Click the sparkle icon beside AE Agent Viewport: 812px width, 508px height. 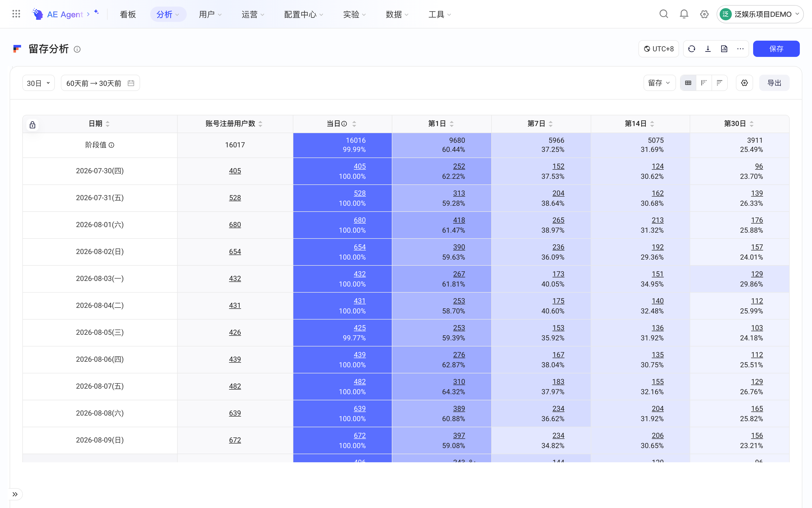[x=97, y=12]
